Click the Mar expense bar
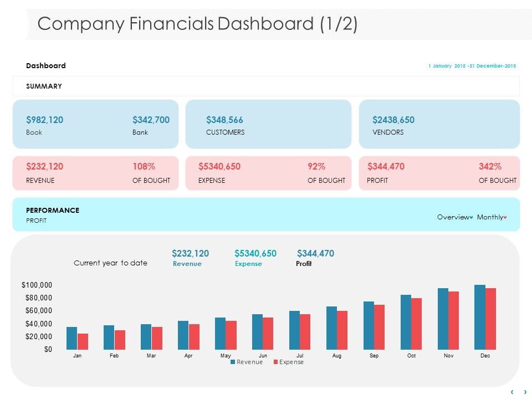Image resolution: width=532 pixels, height=399 pixels. (157, 338)
